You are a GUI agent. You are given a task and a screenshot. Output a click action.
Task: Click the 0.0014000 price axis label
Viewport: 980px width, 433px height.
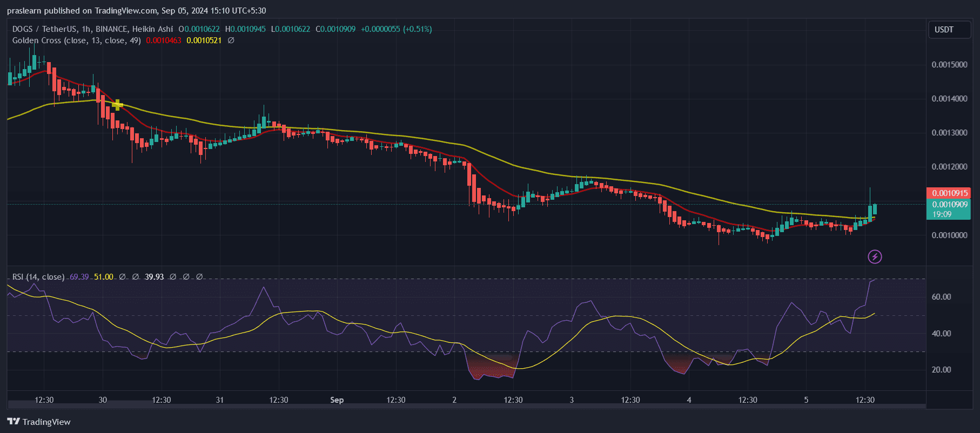pos(949,99)
